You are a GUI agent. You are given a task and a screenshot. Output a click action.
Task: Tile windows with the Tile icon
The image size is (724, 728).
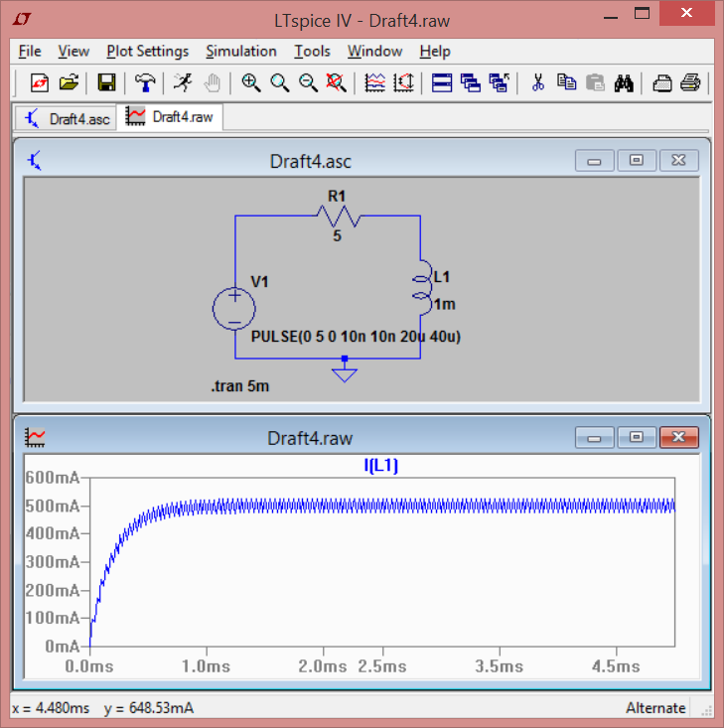(x=442, y=83)
